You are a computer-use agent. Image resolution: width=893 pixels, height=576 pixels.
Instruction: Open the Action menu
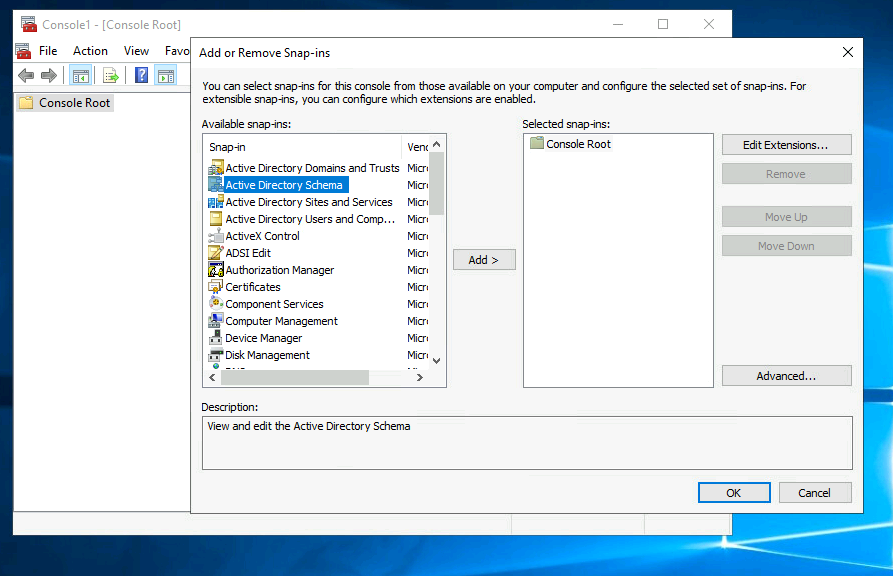point(90,51)
